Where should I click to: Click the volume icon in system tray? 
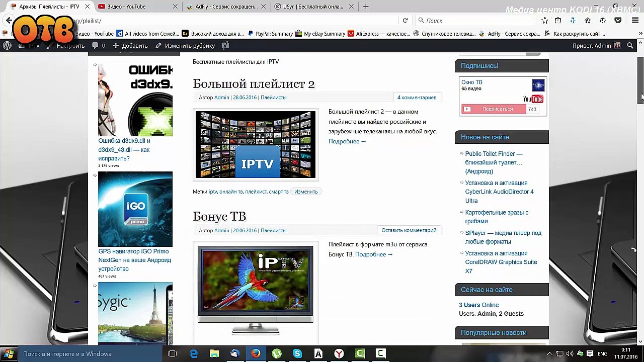[570, 354]
